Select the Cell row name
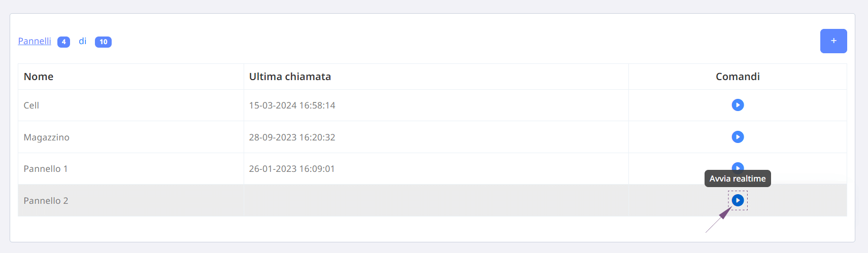The width and height of the screenshot is (868, 253). (31, 105)
